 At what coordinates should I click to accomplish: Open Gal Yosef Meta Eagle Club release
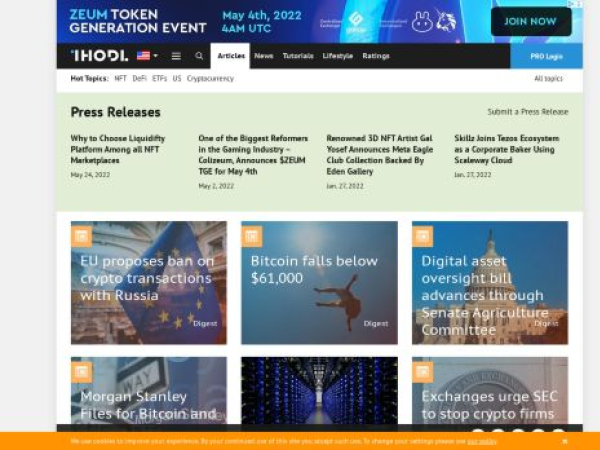tap(380, 155)
